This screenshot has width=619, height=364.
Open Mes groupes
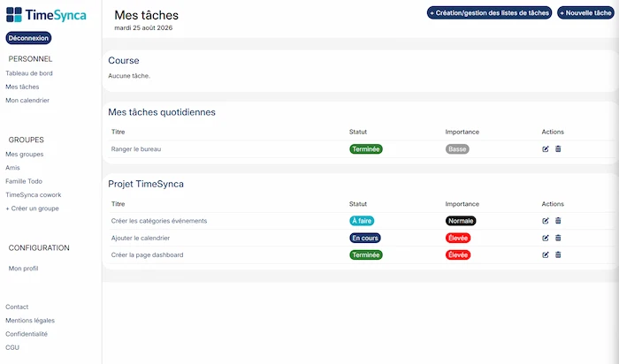25,155
